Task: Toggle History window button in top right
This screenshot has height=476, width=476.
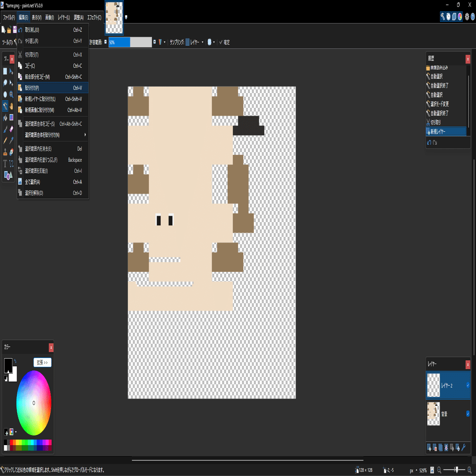Action: pos(448,17)
